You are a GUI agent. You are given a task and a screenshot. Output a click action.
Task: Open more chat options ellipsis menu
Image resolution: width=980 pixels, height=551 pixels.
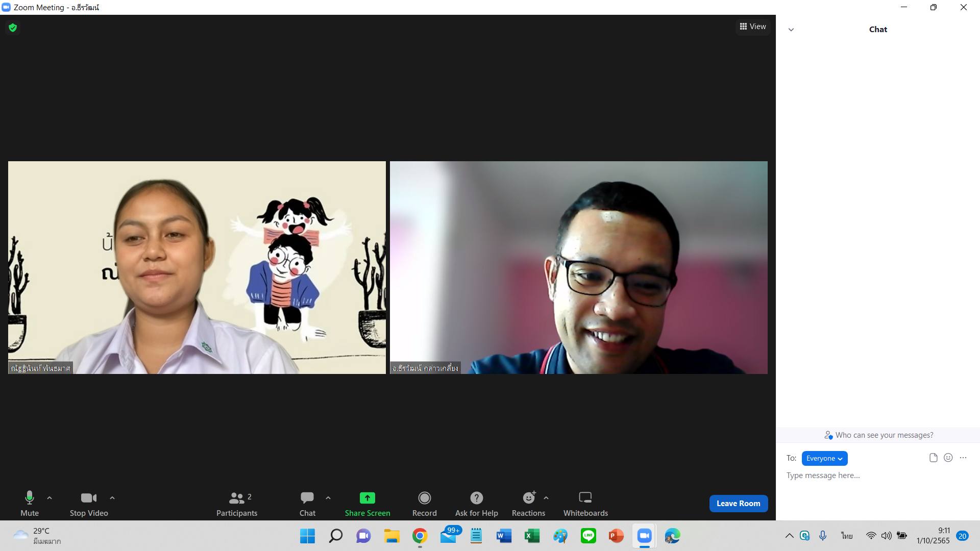tap(963, 458)
